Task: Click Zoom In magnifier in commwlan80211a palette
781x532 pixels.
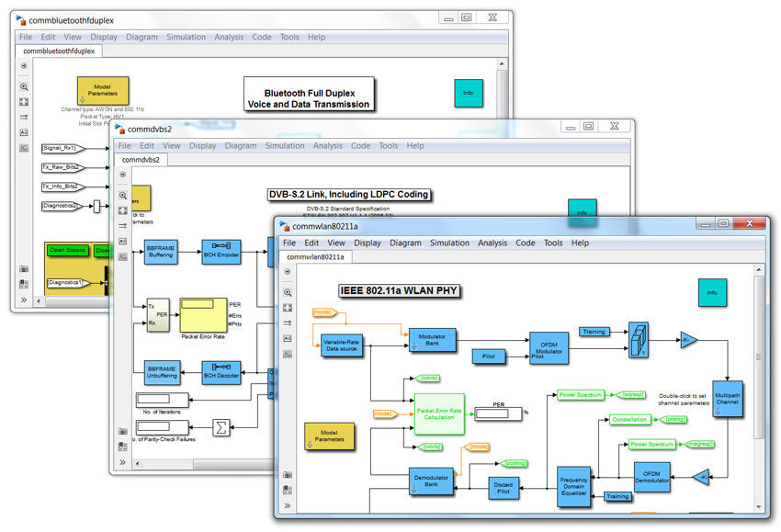Action: [288, 292]
